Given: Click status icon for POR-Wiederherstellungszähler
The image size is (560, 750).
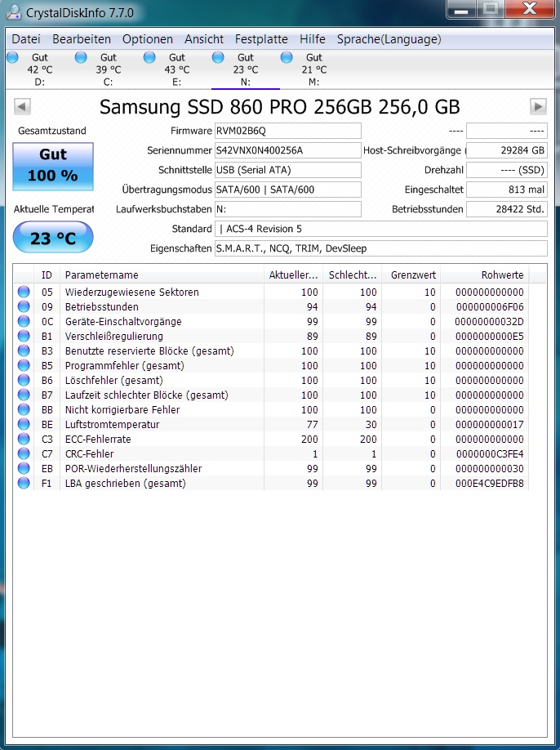Looking at the screenshot, I should point(24,468).
